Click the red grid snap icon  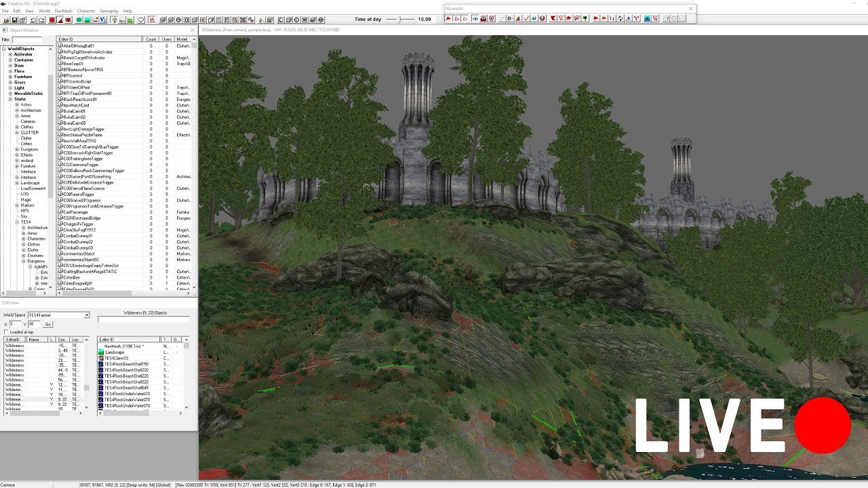(x=53, y=20)
